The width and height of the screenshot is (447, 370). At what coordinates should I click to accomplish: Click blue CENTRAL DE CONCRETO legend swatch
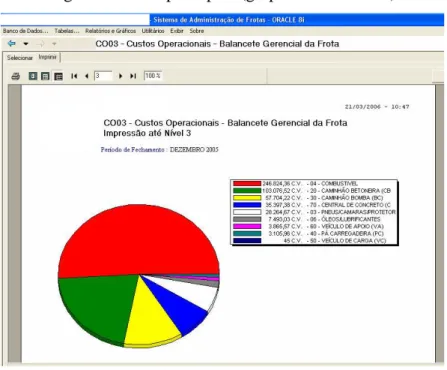coord(247,205)
